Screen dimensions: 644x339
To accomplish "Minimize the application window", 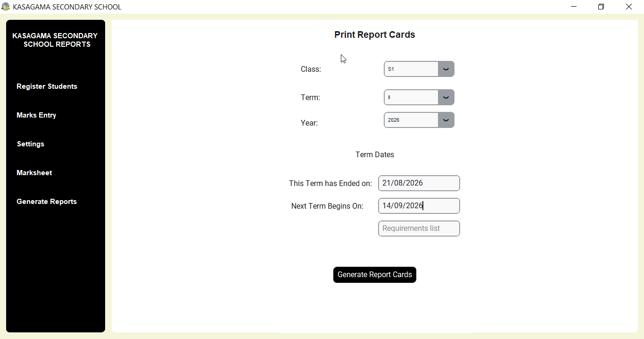I will pos(574,7).
